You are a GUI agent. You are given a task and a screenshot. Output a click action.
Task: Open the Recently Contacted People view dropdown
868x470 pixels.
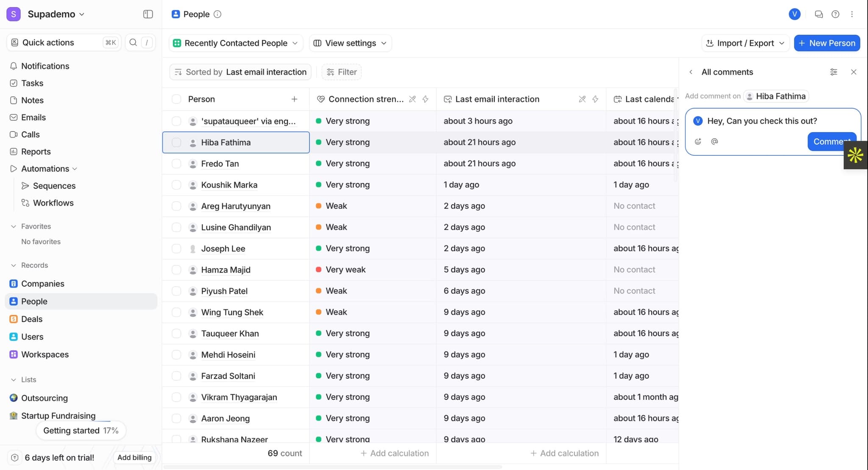[x=236, y=43]
